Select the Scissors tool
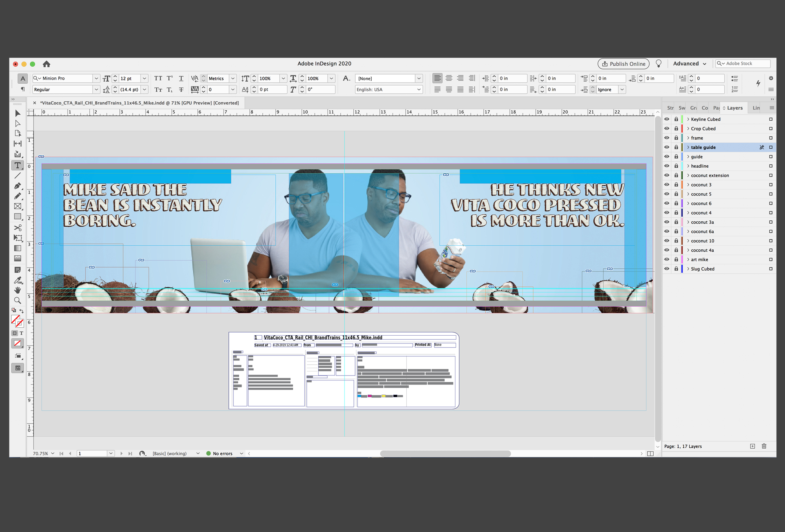This screenshot has height=532, width=785. (x=18, y=228)
